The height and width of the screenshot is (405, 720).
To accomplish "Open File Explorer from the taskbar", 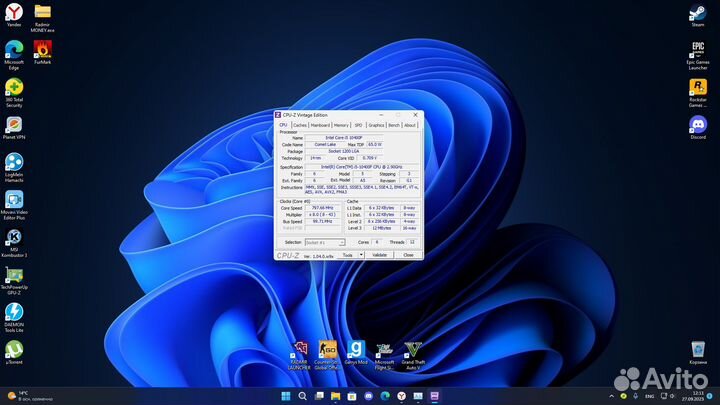I will (x=335, y=396).
